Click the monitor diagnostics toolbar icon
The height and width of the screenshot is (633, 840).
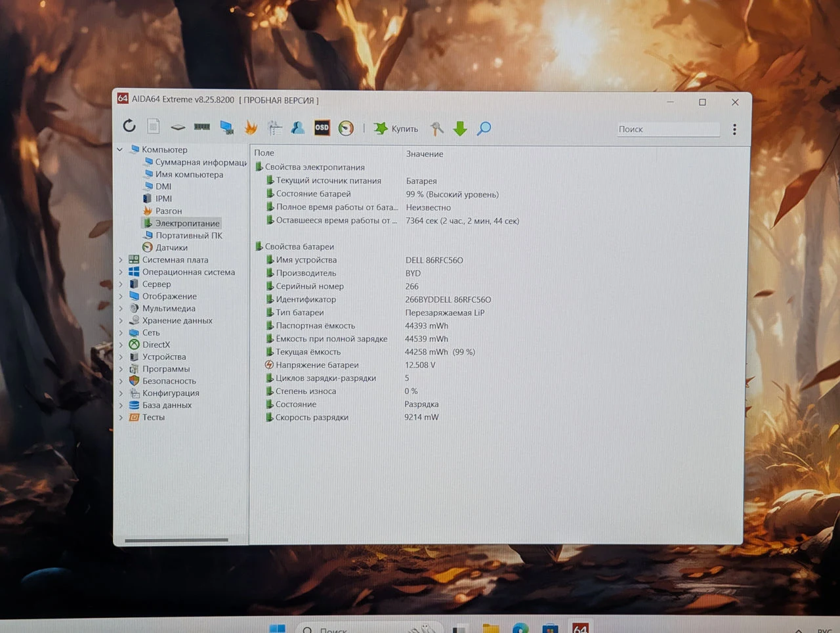point(274,127)
